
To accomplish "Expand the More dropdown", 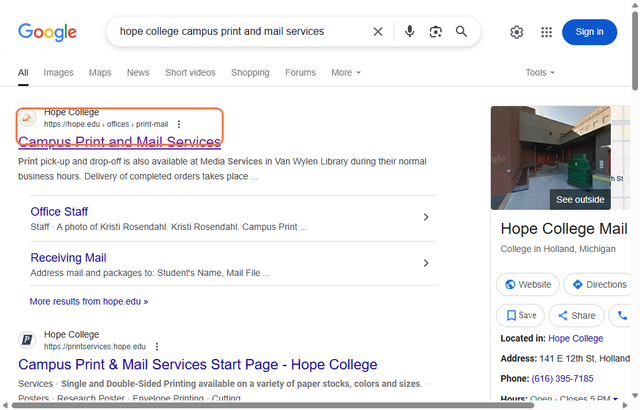I will [x=346, y=73].
